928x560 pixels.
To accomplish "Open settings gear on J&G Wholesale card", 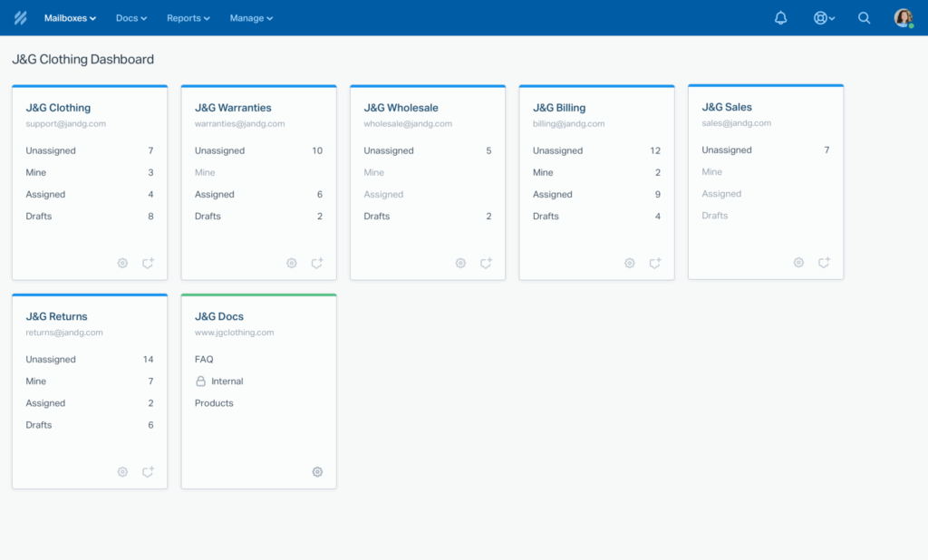I will (x=460, y=264).
